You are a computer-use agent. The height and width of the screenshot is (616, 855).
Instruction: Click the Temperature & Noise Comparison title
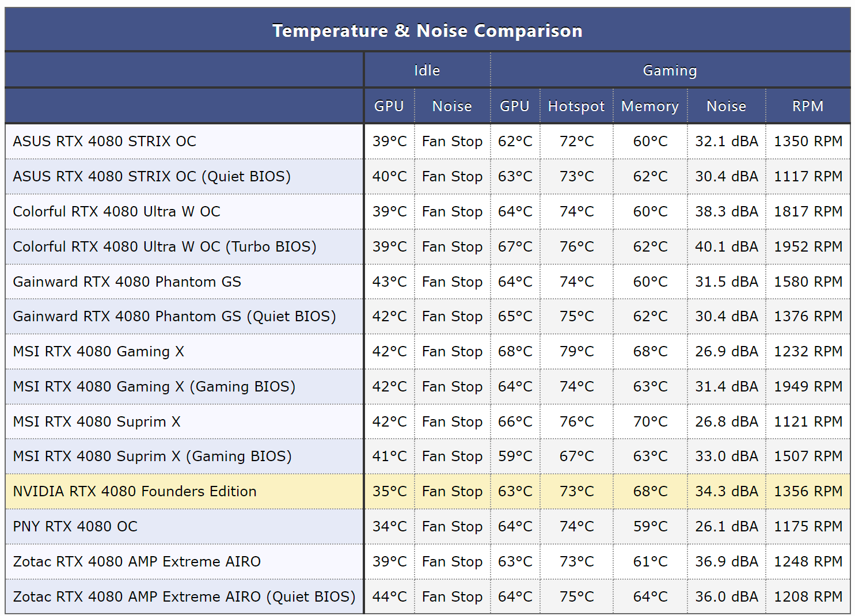coord(427,31)
